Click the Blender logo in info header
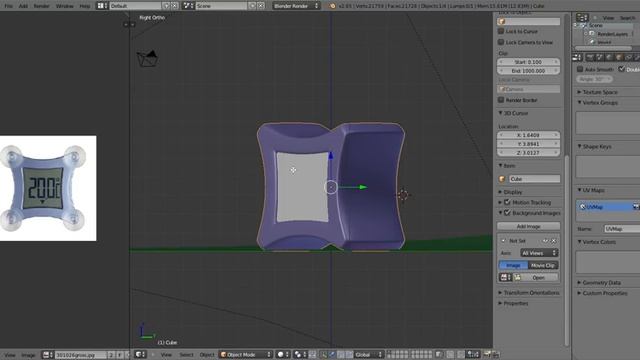The width and height of the screenshot is (640, 360). 332,6
